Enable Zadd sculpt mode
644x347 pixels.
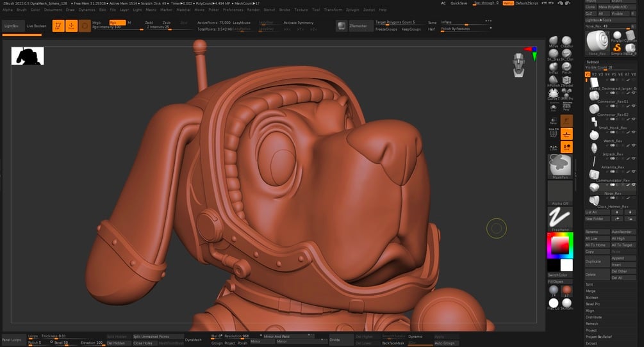pos(149,22)
